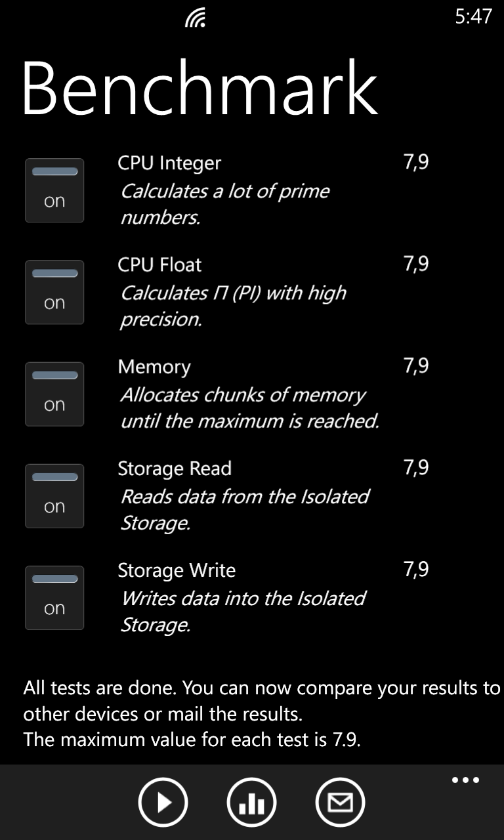
Task: Expand app bar with three dots
Action: click(466, 780)
